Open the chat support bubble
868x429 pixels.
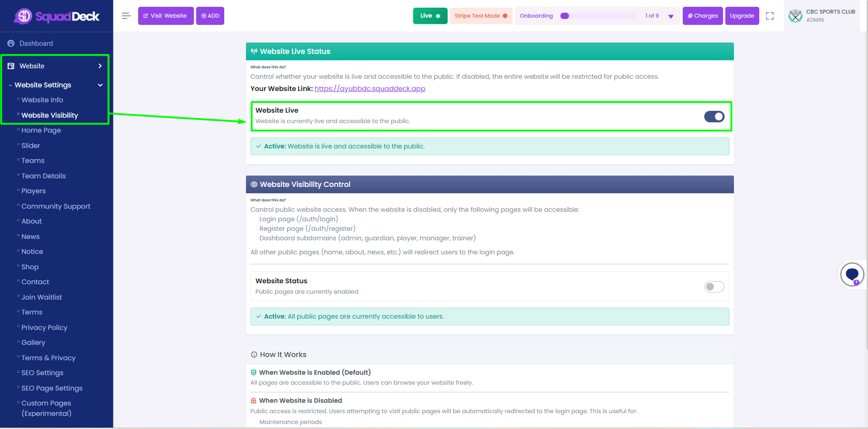coord(852,274)
